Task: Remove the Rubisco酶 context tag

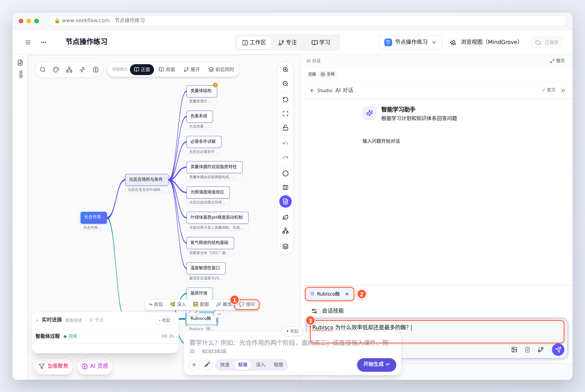Action: (x=347, y=294)
